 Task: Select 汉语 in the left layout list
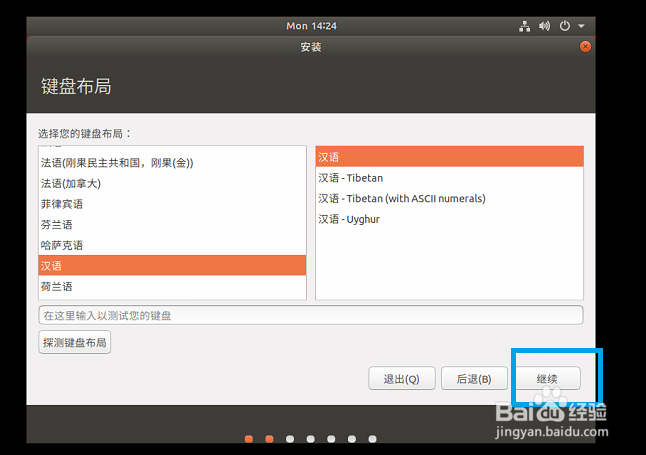point(172,265)
